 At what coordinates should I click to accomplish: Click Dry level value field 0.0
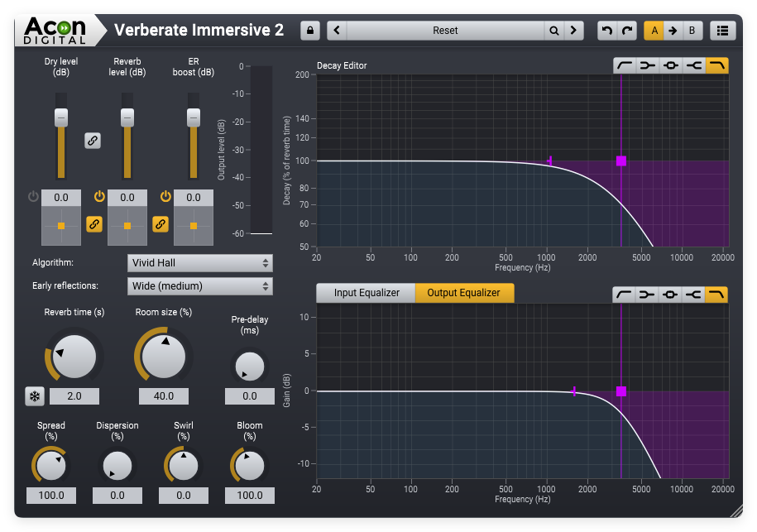pyautogui.click(x=61, y=198)
